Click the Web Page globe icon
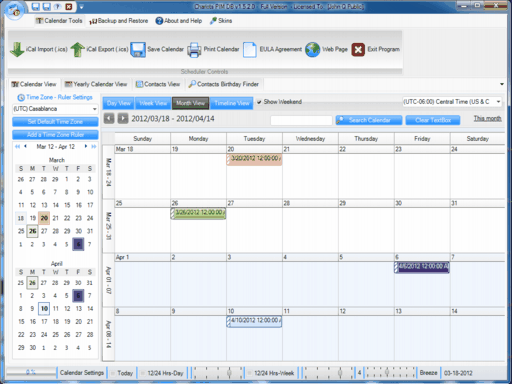The width and height of the screenshot is (512, 384). pos(312,50)
